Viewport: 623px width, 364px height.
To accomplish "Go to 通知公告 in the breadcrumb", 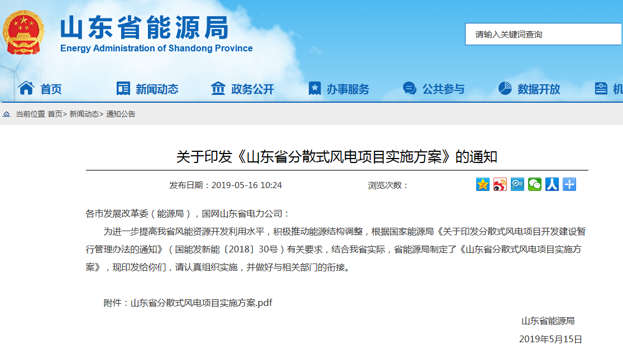I will [x=121, y=114].
